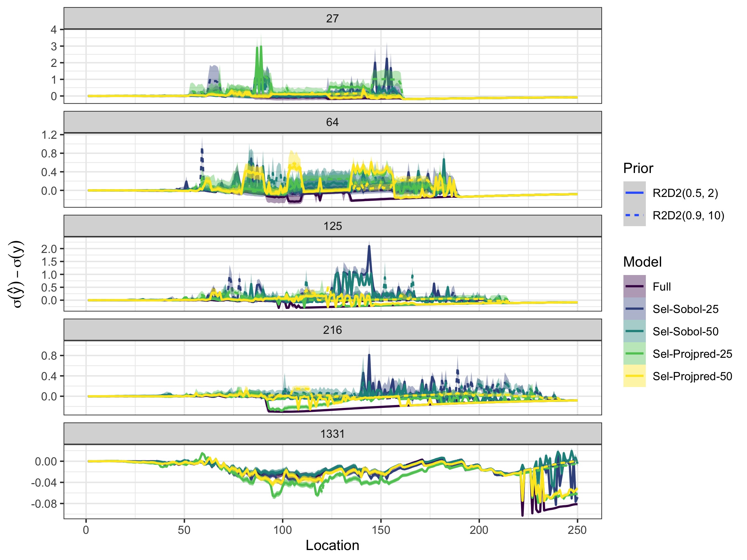Click the Sel-Projpred-50 yellow swatch
The height and width of the screenshot is (560, 747).
pyautogui.click(x=635, y=376)
